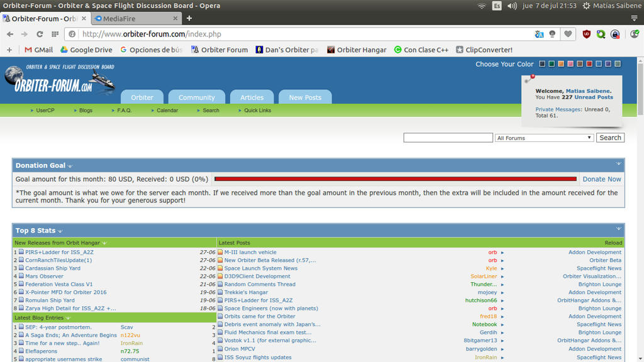Open the system gear session menu
The height and width of the screenshot is (362, 644).
click(x=587, y=6)
